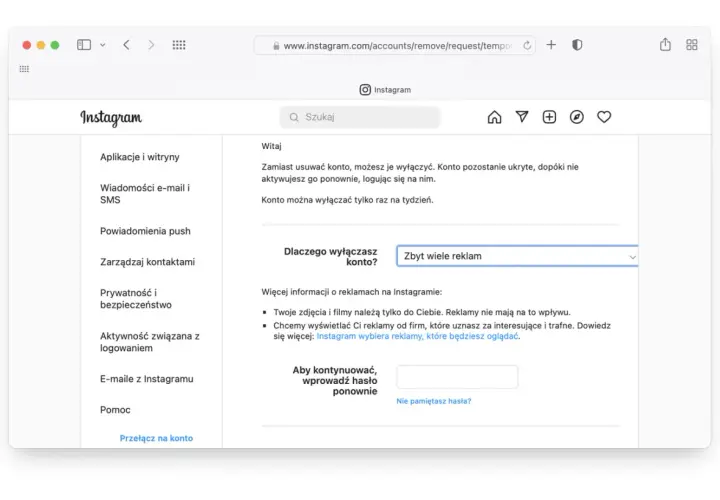Viewport: 720px width, 500px height.
Task: Open sidebar options dropdown chevron
Action: 102,45
